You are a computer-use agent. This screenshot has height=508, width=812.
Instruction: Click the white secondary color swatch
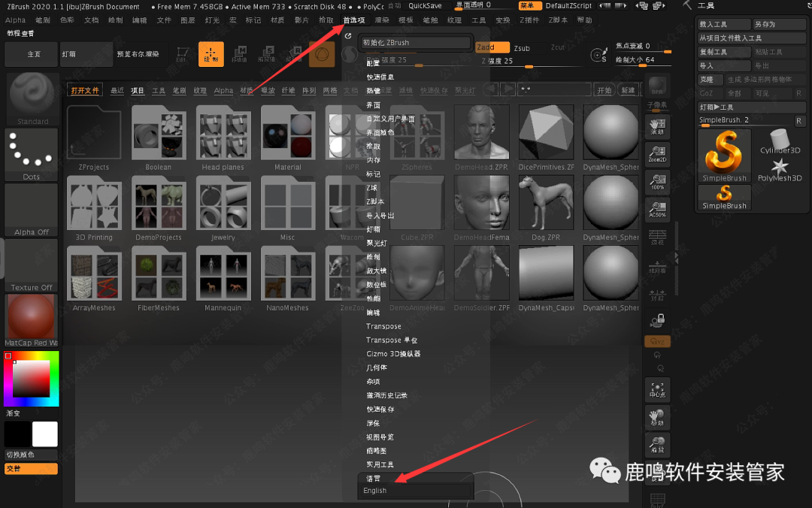(44, 434)
